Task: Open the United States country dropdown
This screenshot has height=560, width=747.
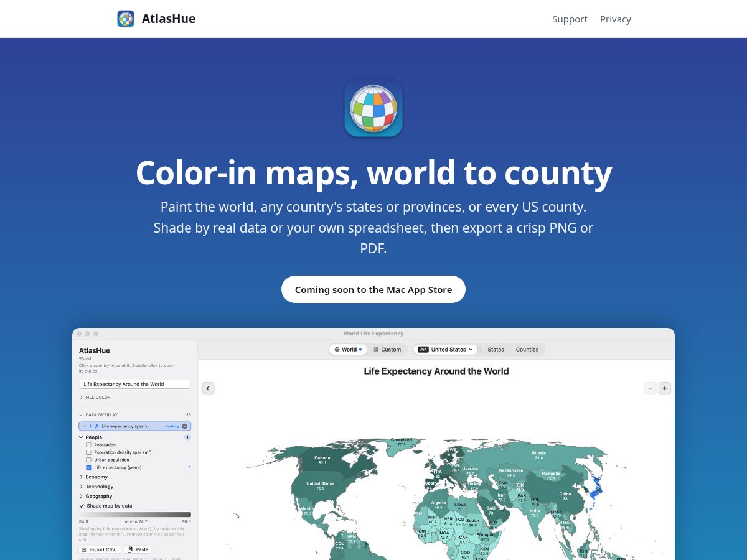Action: click(x=445, y=350)
